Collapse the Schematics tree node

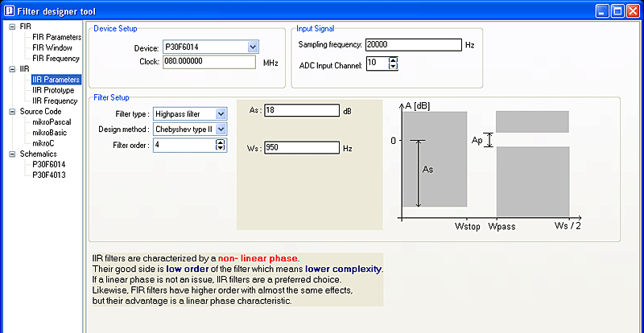click(x=11, y=154)
